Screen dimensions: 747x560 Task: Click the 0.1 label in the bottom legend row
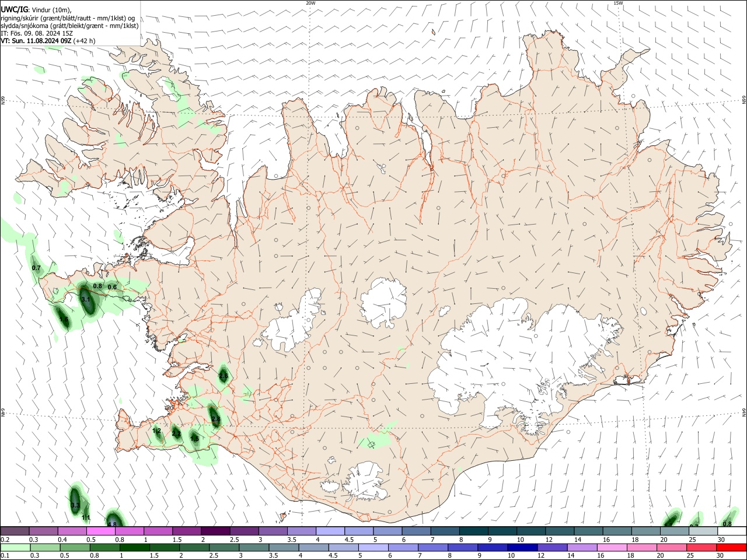click(5, 556)
